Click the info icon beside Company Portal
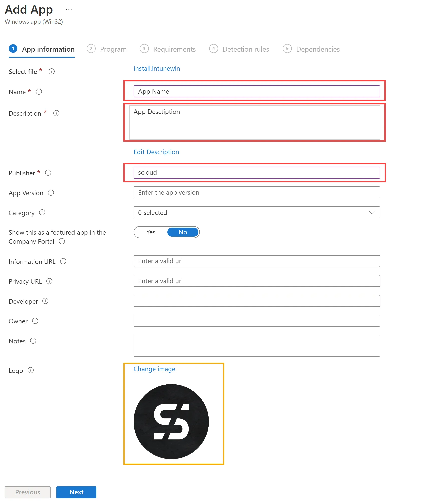427x504 pixels. coord(62,241)
